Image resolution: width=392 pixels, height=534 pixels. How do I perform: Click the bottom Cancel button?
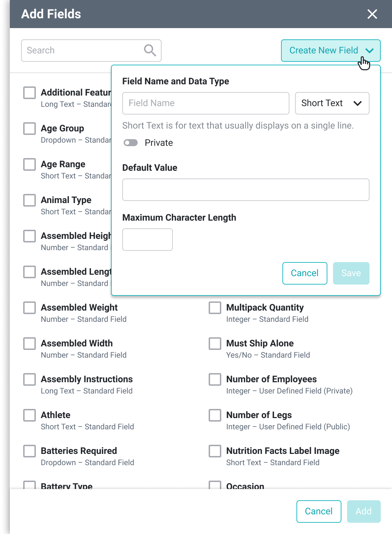click(319, 511)
